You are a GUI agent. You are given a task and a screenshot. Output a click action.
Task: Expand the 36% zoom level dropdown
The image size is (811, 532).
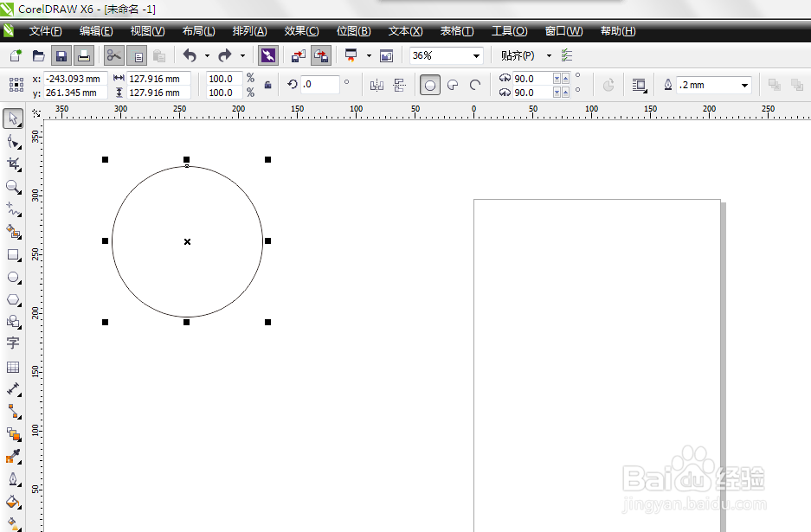pos(476,55)
